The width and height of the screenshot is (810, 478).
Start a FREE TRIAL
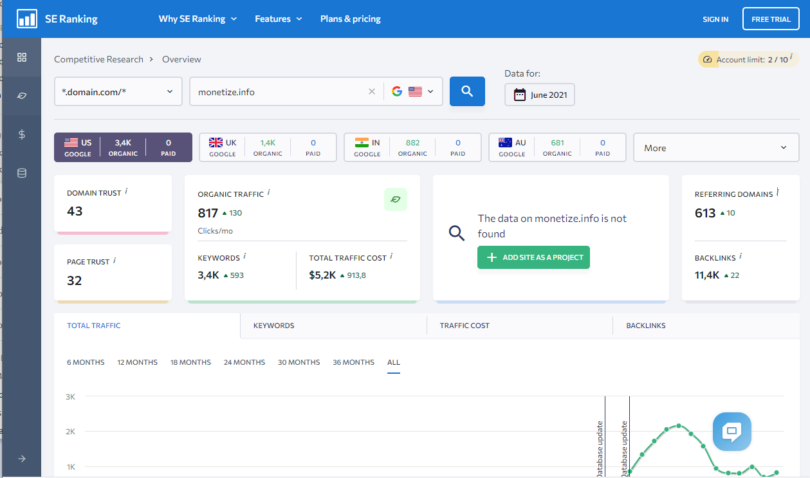point(771,19)
